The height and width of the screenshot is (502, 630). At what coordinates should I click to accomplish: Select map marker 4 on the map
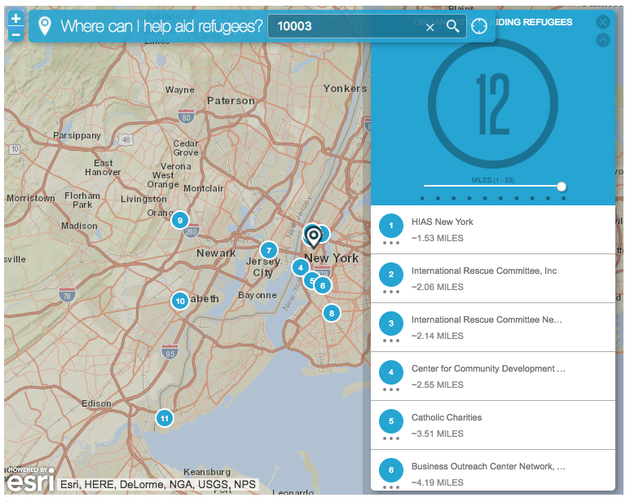[x=301, y=267]
